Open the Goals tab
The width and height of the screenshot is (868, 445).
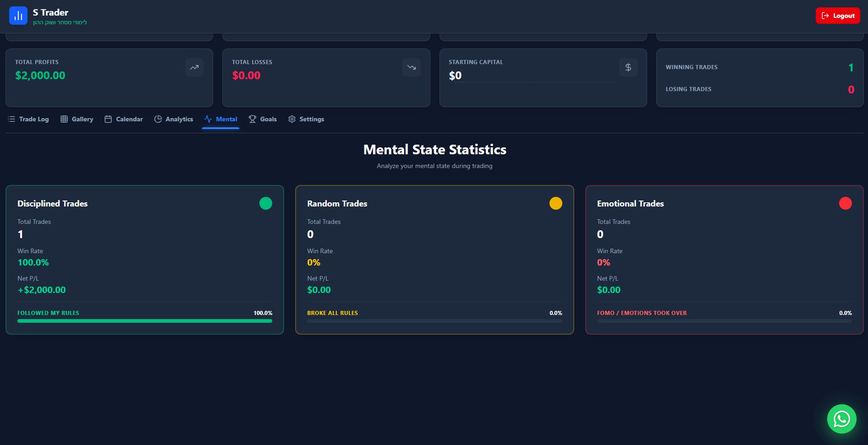[x=263, y=119]
